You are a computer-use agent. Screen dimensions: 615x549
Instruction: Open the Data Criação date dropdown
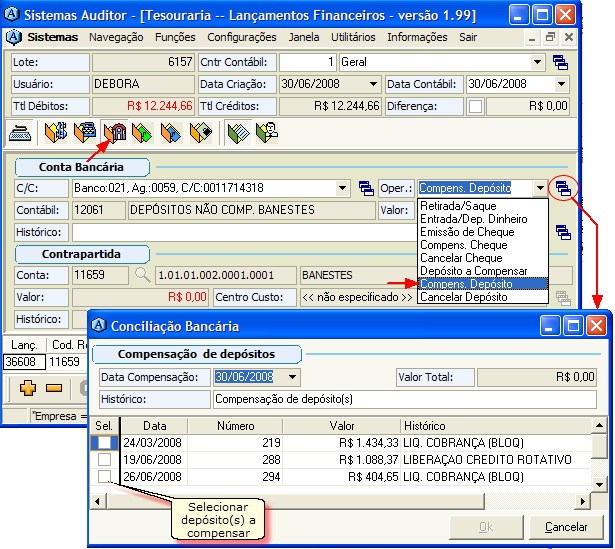point(373,84)
